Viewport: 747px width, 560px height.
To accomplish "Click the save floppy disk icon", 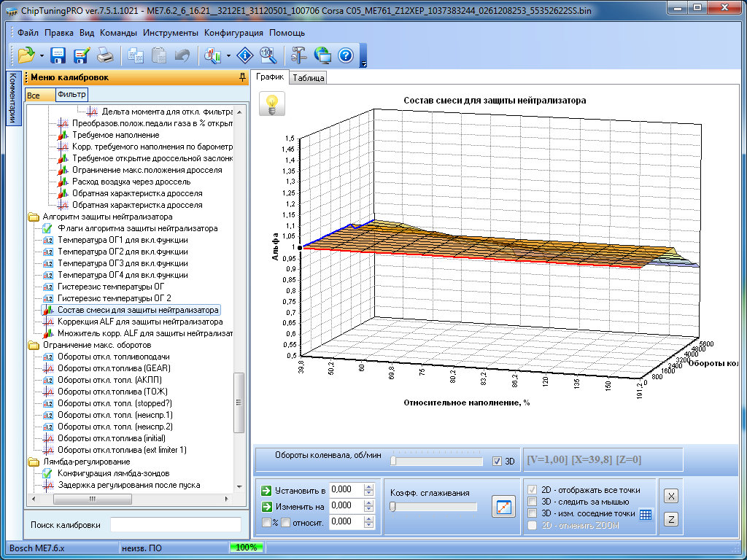I will pos(58,55).
